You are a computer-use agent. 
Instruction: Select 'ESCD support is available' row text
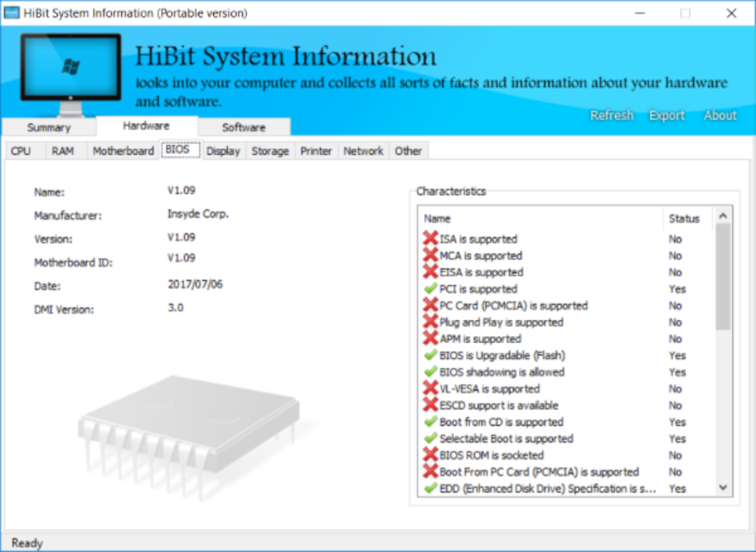click(499, 405)
